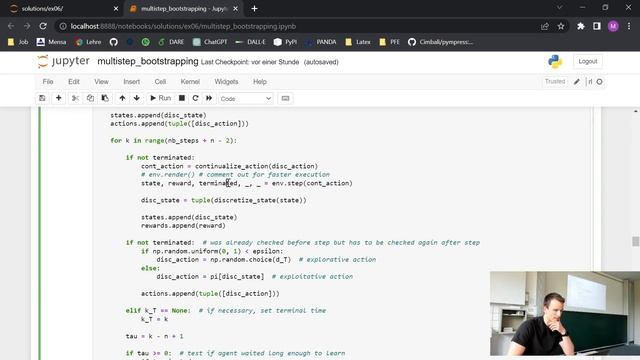
Task: Open a new browser tab
Action: (254, 8)
